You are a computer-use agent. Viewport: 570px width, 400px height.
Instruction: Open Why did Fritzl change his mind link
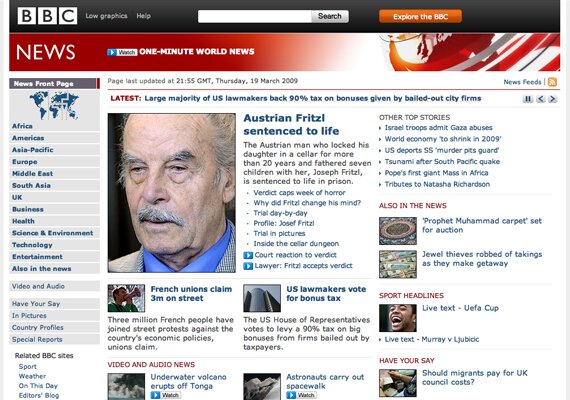tap(307, 203)
